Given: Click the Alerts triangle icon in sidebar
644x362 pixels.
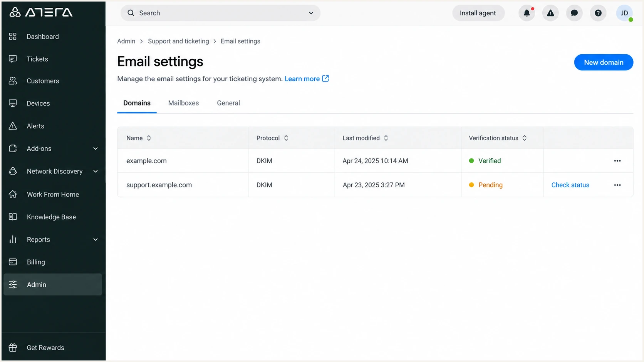Looking at the screenshot, I should (x=13, y=126).
